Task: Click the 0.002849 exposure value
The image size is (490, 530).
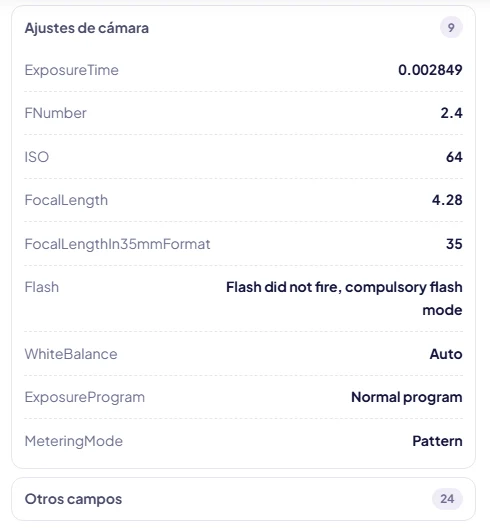Action: point(430,70)
